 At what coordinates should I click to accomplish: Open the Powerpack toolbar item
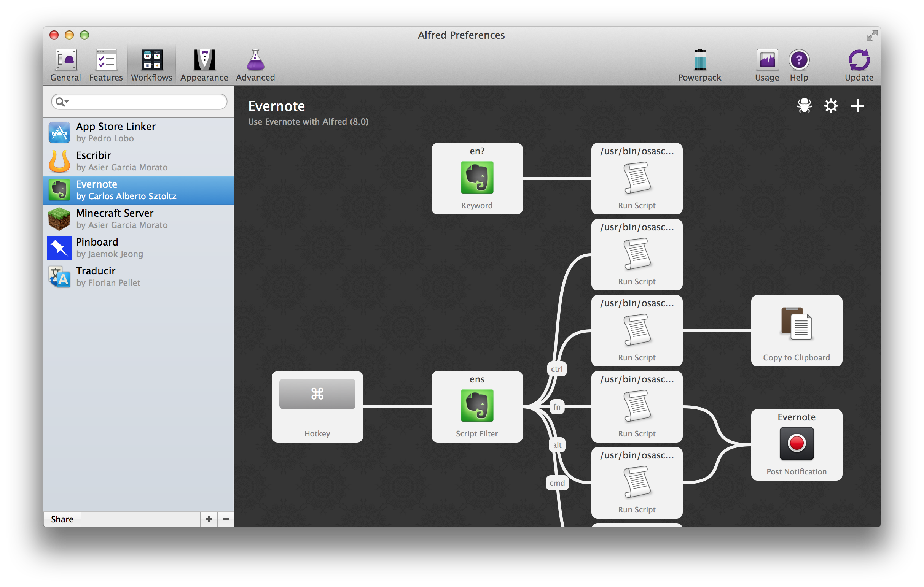click(x=699, y=65)
